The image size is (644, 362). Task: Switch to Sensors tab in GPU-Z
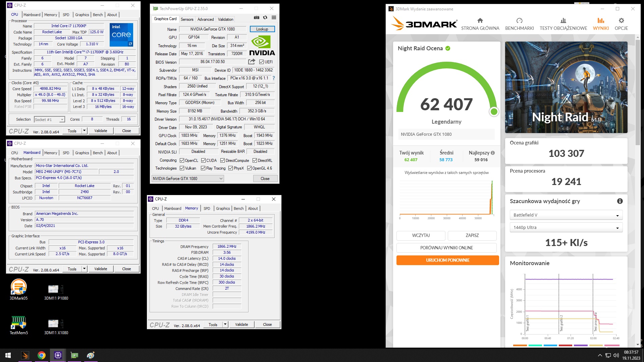coord(187,19)
